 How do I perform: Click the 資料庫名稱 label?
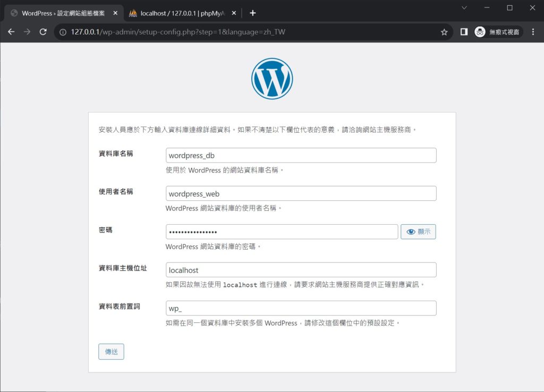116,154
